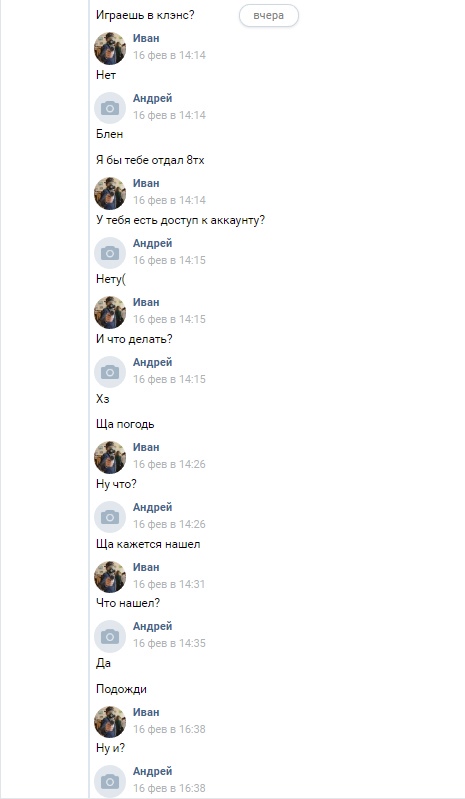The image size is (465, 799).
Task: Select the message "Я бы тебе отдал 8тх"
Action: (x=150, y=160)
